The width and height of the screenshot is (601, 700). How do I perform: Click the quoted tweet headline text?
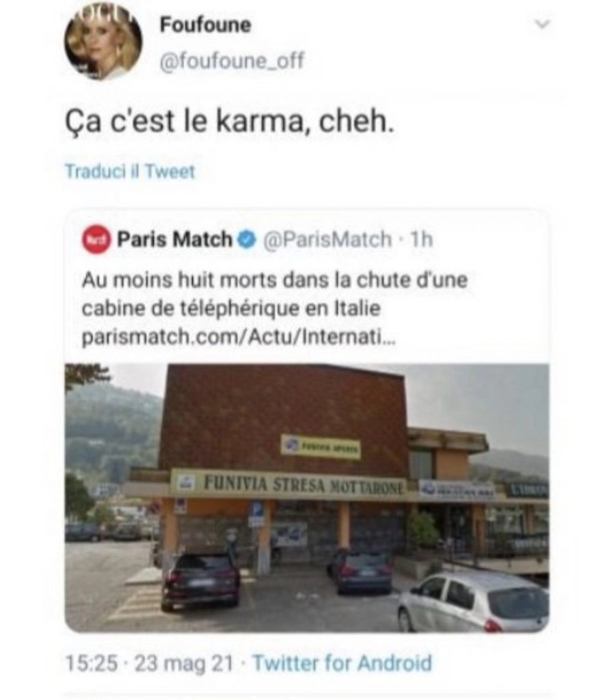275,294
